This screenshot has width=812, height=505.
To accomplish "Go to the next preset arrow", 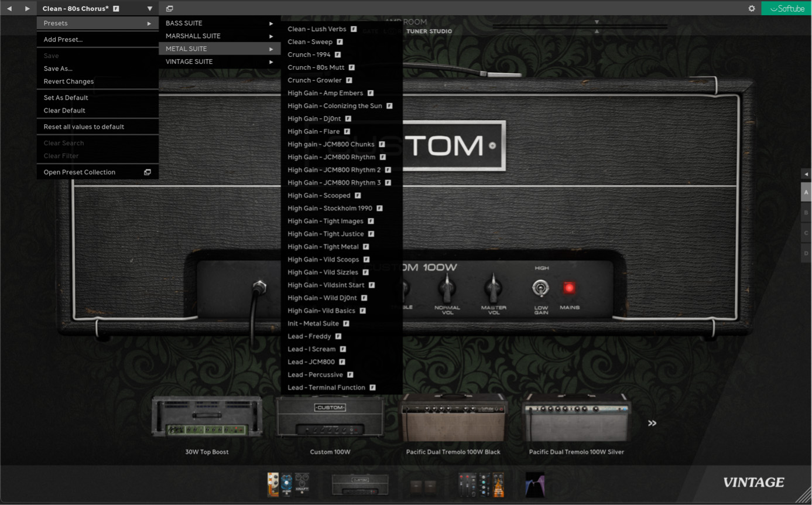I will [x=27, y=8].
